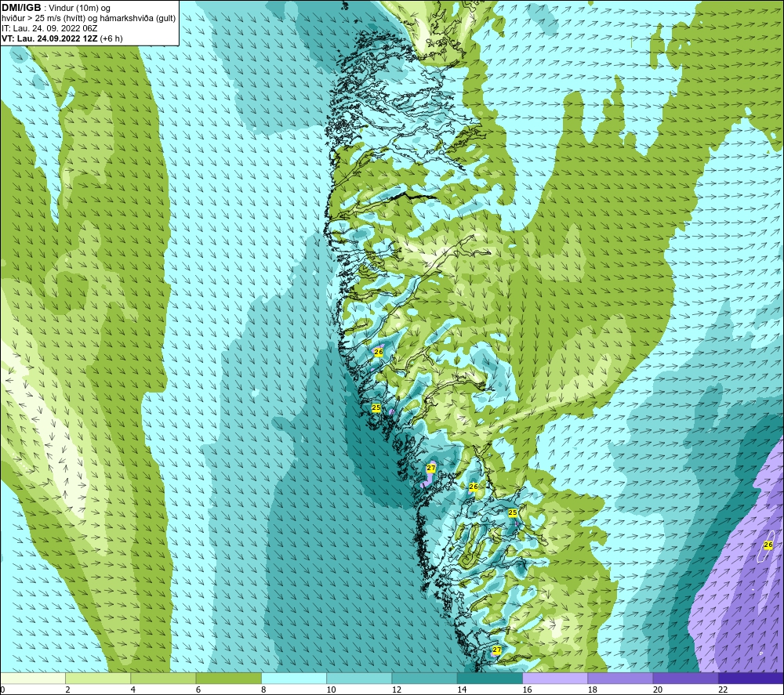Image resolution: width=784 pixels, height=695 pixels.
Task: Click the teal 12–14 m/s legend swatch
Action: (x=424, y=678)
